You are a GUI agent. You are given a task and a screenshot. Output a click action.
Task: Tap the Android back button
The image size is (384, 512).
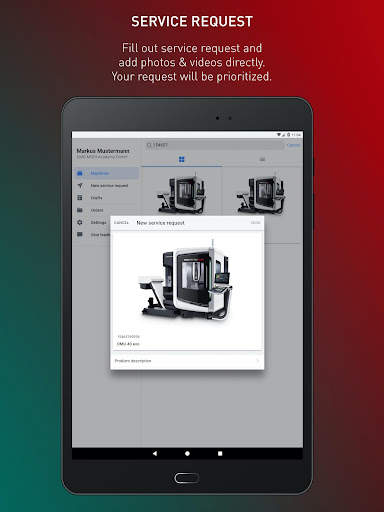pyautogui.click(x=155, y=453)
